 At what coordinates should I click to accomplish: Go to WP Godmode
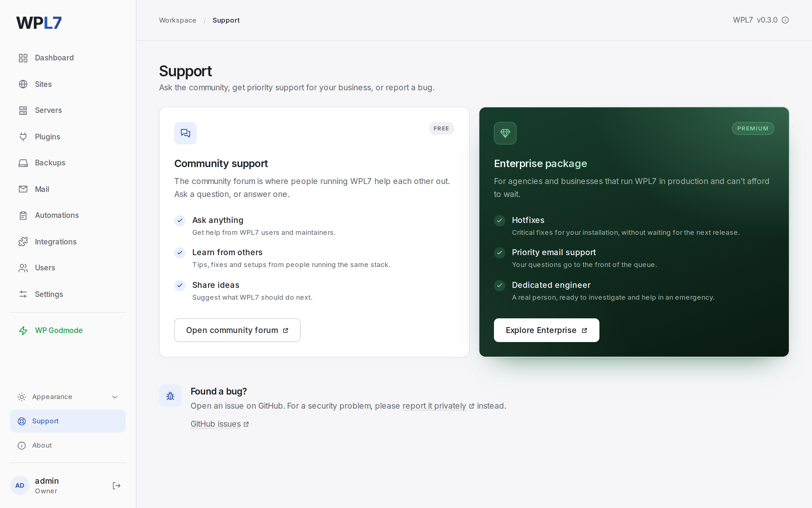(x=68, y=330)
